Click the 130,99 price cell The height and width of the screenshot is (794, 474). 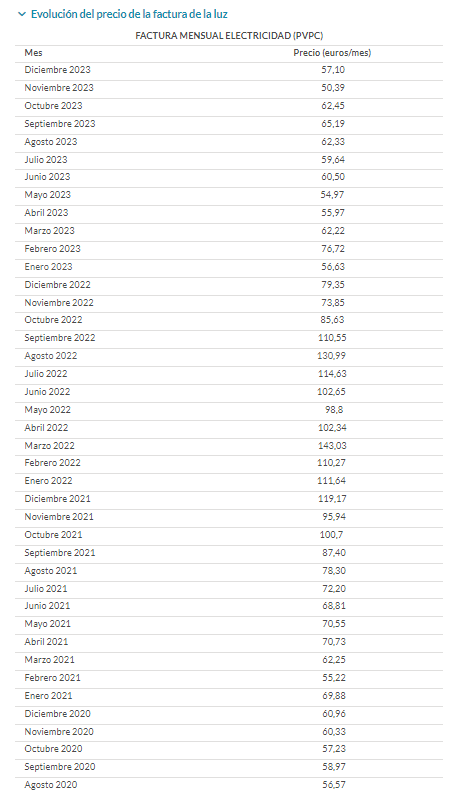pyautogui.click(x=332, y=356)
